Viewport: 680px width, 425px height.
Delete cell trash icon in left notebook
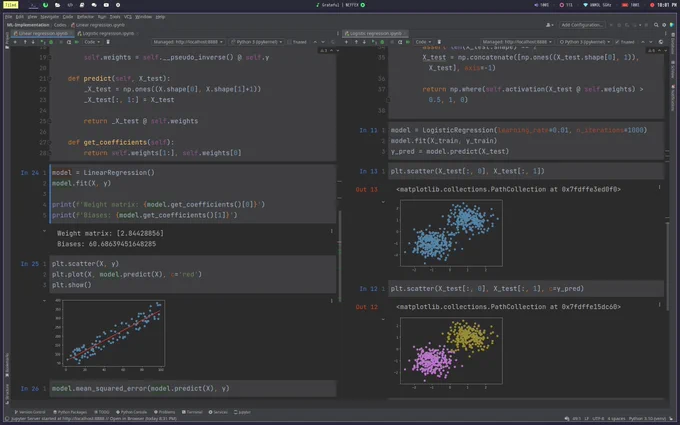(x=108, y=42)
